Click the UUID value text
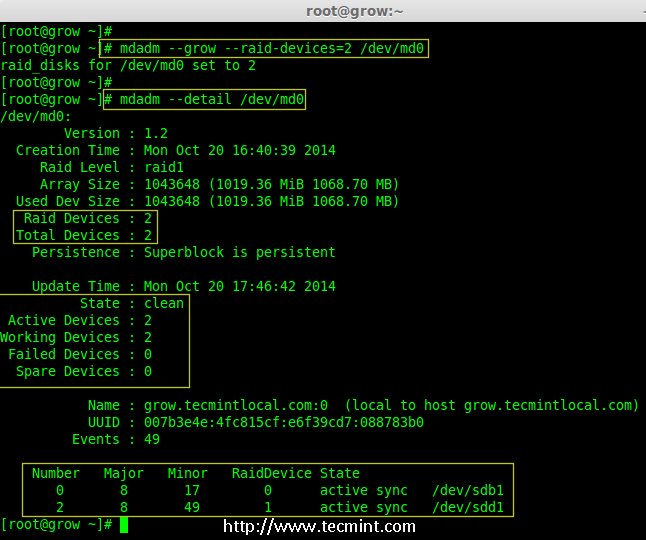 tap(283, 422)
